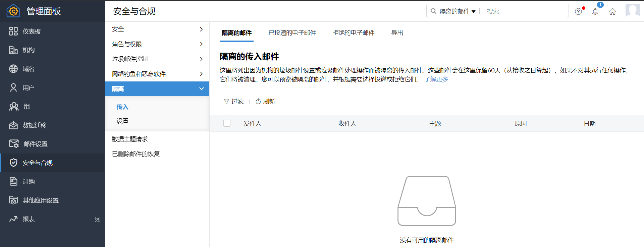Open reports in new window icon
This screenshot has width=644, height=247.
(x=98, y=219)
